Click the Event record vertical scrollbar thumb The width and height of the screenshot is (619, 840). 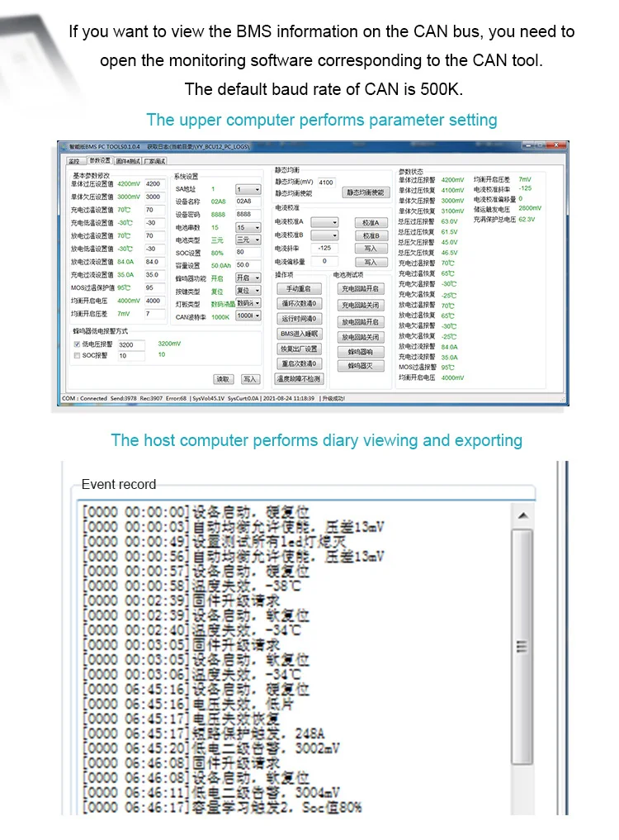[522, 646]
